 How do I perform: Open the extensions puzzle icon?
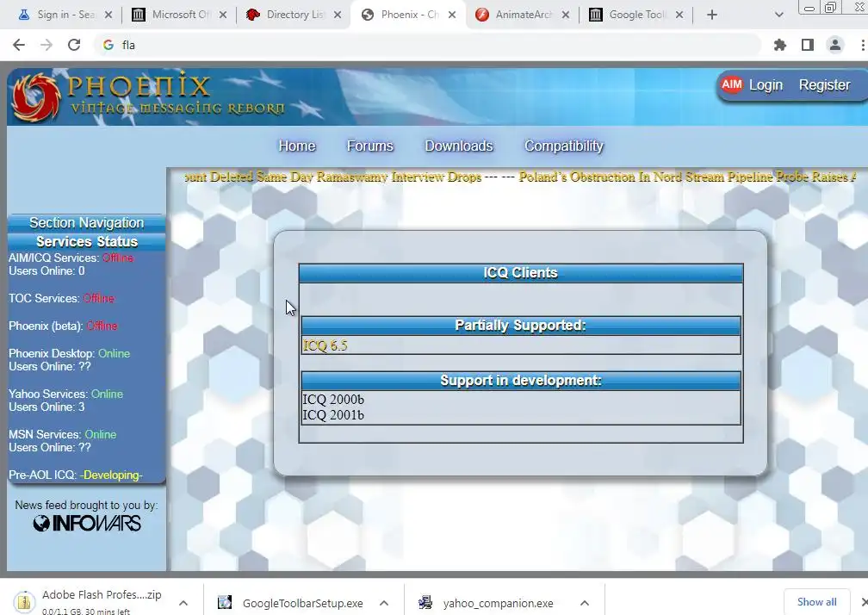tap(780, 45)
